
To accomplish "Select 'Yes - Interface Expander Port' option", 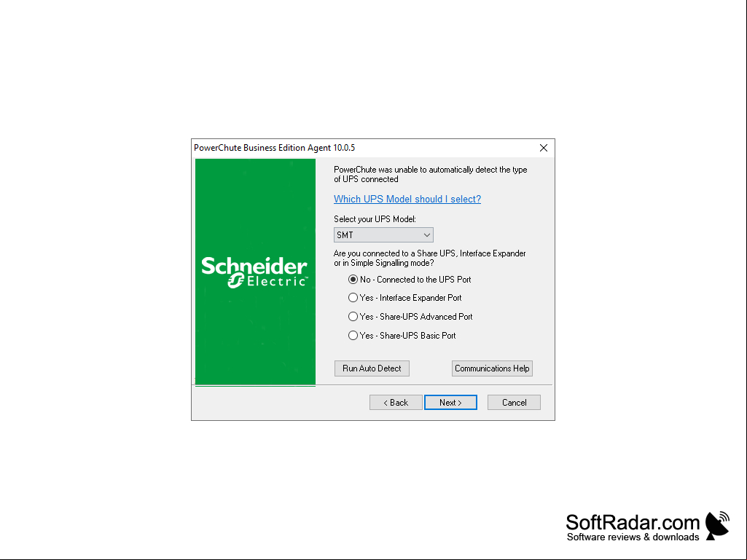I will (353, 298).
